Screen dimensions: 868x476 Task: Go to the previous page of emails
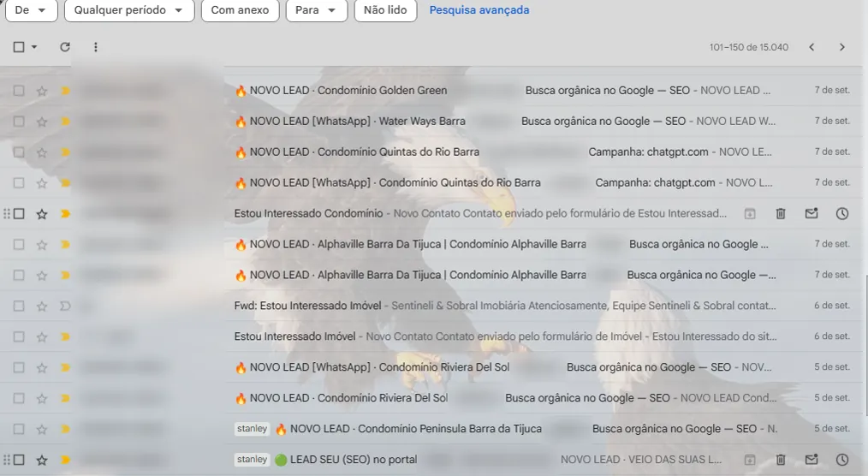coord(812,47)
